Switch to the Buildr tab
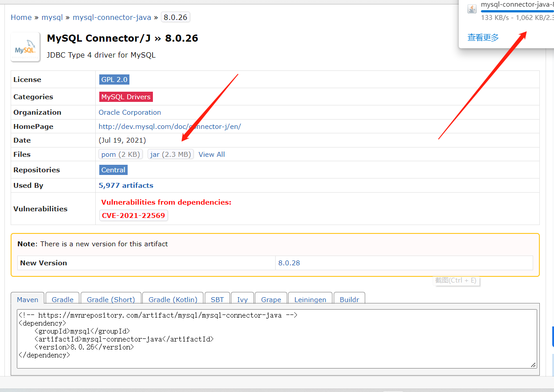 click(349, 299)
